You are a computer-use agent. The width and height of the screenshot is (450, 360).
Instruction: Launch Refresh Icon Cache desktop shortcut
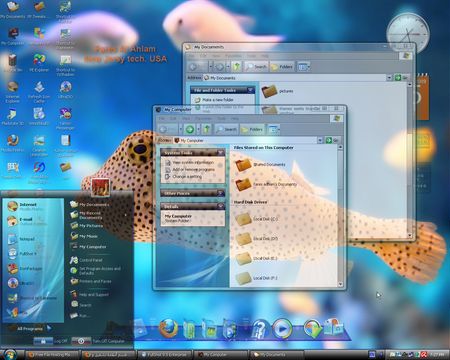pyautogui.click(x=39, y=92)
